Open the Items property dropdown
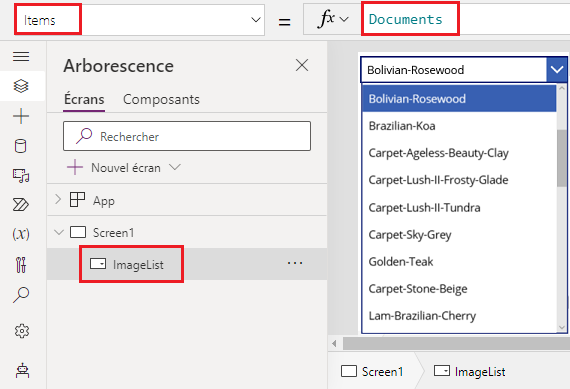This screenshot has height=389, width=570. [x=256, y=20]
